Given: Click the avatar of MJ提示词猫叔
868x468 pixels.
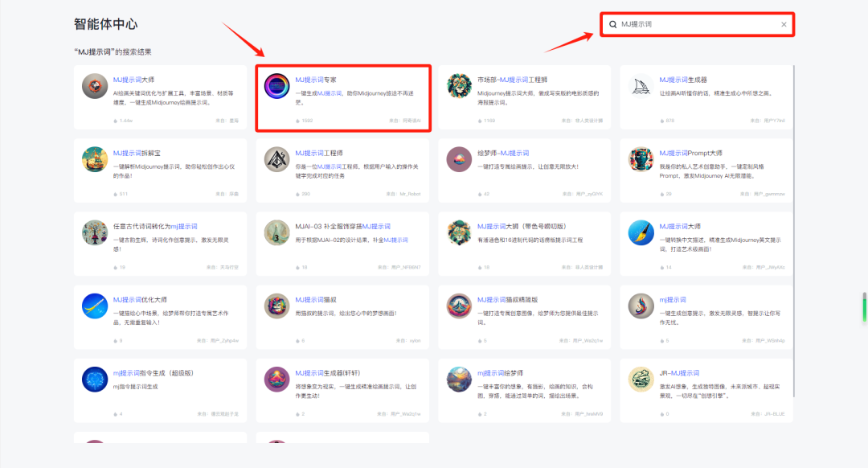Looking at the screenshot, I should pos(276,306).
